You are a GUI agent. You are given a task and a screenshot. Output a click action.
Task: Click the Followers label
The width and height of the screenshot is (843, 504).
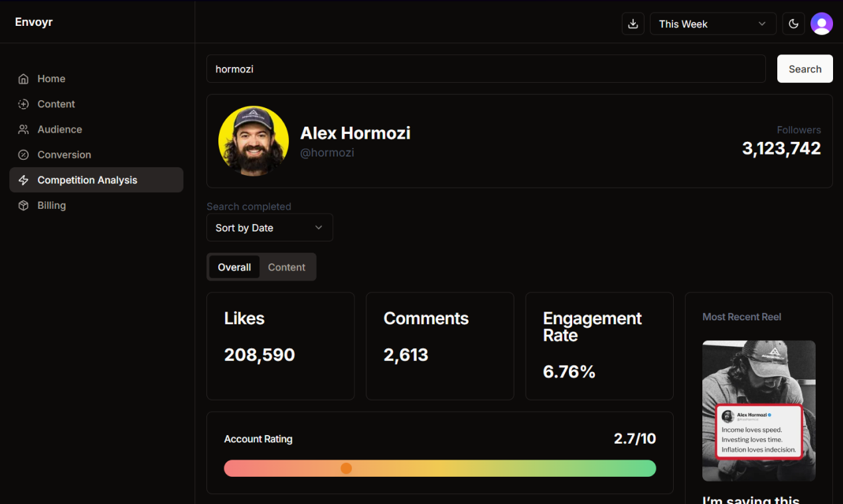[x=799, y=130]
